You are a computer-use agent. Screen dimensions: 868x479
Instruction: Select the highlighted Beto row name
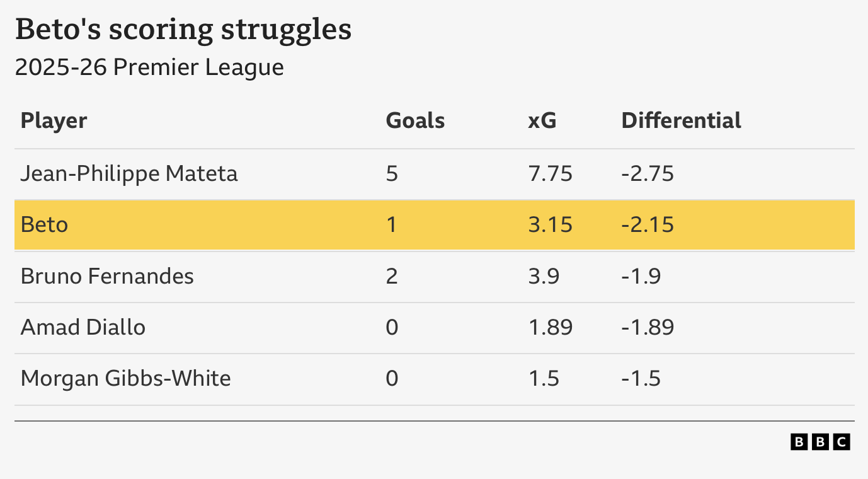point(44,224)
